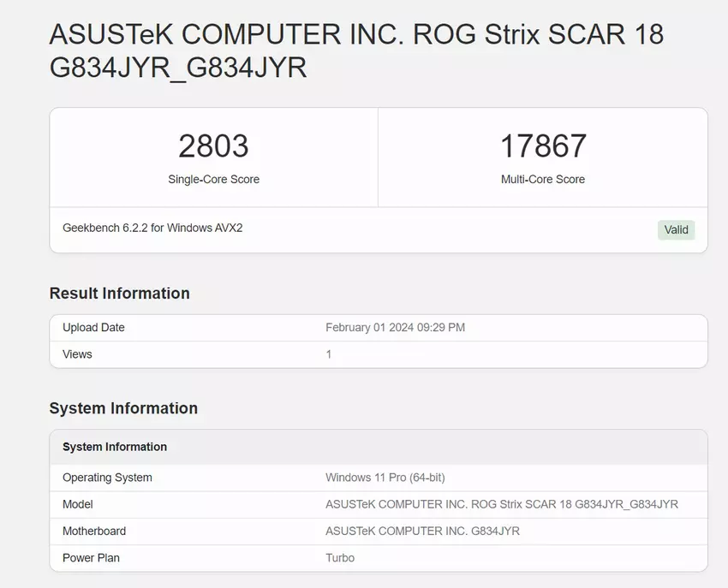728x588 pixels.
Task: Click the Turbo power plan value
Action: tap(340, 558)
